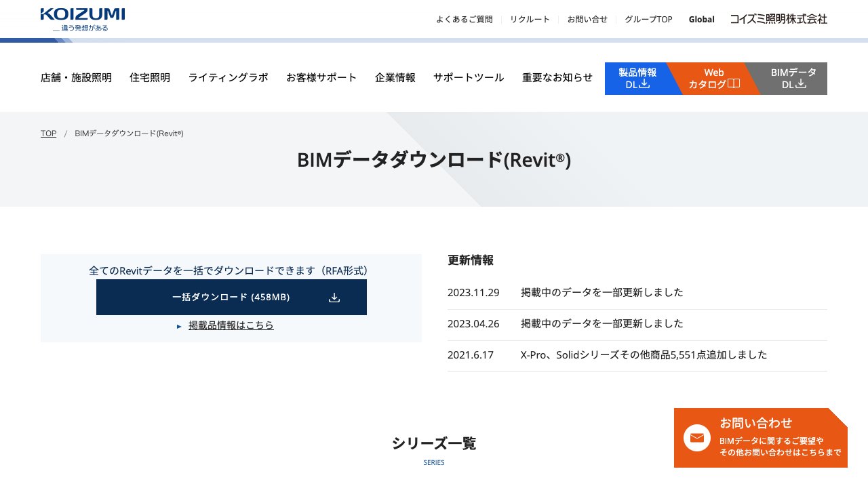Viewport: 868px width, 488px height.
Task: Open お客様サポート menu
Action: [x=321, y=77]
